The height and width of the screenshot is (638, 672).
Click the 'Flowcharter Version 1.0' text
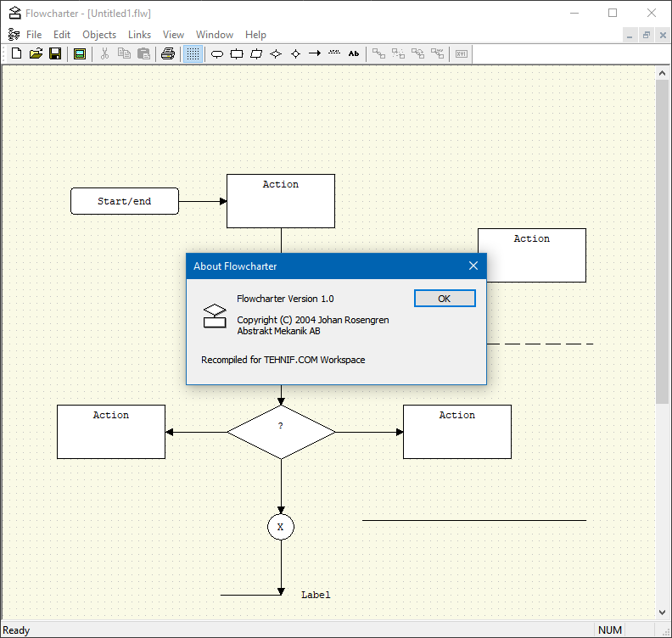pos(285,299)
